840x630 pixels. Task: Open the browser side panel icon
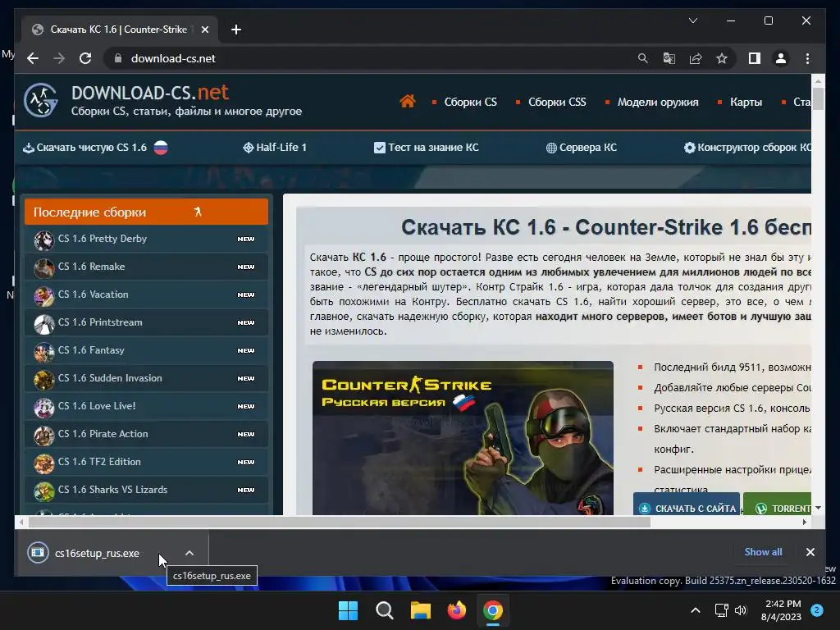coord(755,58)
